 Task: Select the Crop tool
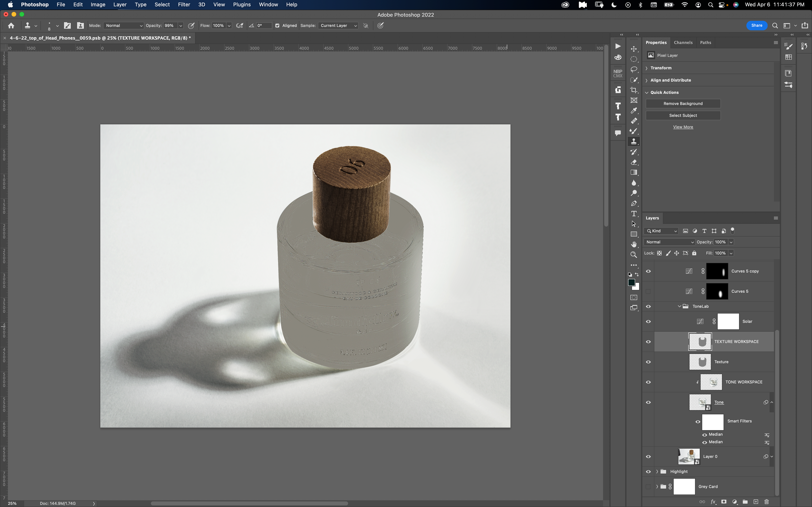[634, 90]
